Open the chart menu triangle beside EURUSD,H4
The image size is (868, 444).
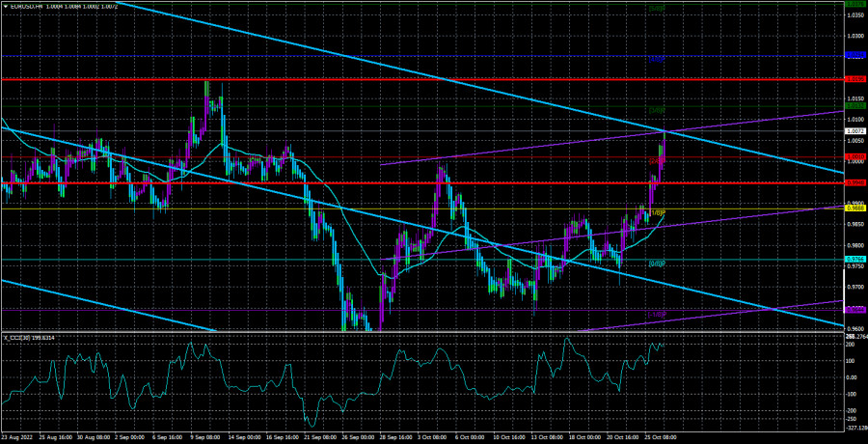click(x=4, y=4)
